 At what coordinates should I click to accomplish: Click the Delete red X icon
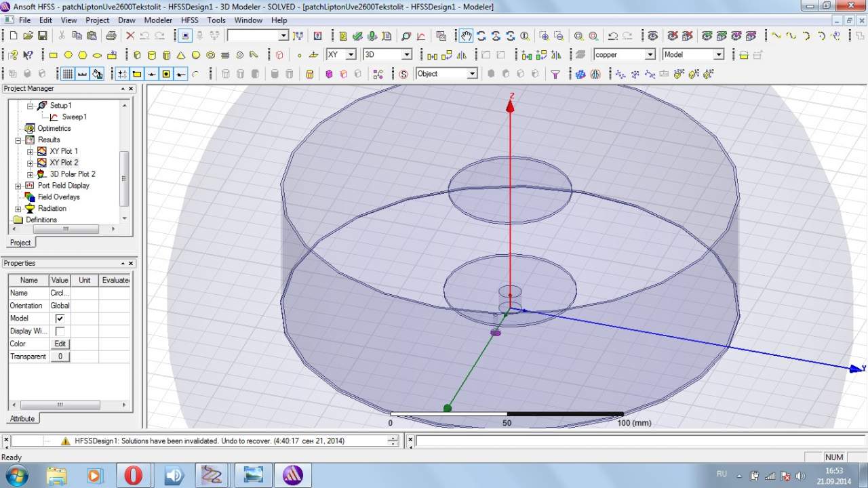click(x=130, y=36)
